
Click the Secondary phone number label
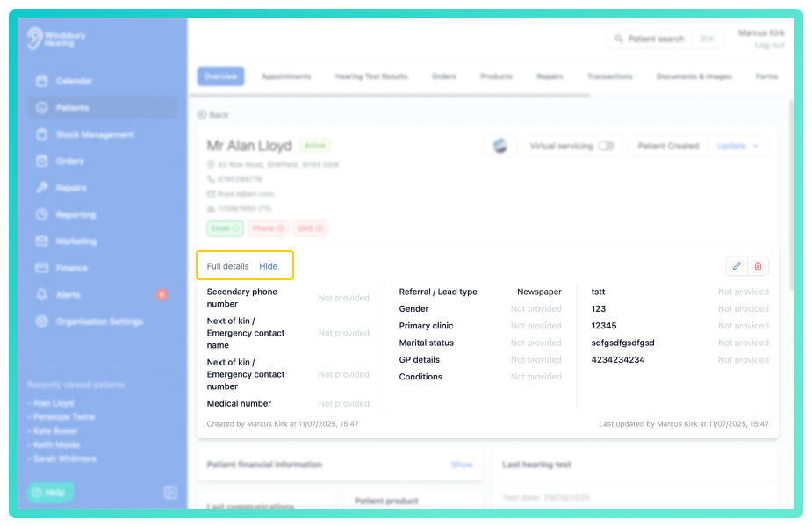241,298
